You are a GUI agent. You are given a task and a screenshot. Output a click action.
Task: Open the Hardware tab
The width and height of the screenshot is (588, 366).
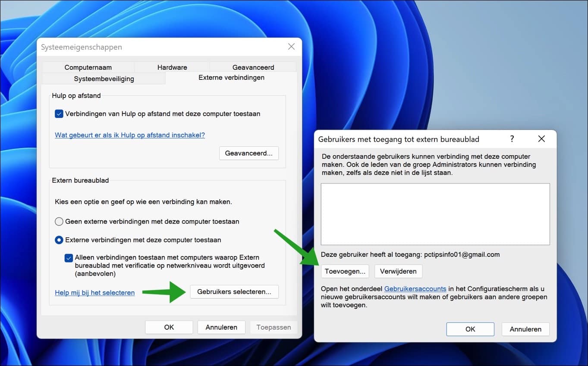click(172, 67)
